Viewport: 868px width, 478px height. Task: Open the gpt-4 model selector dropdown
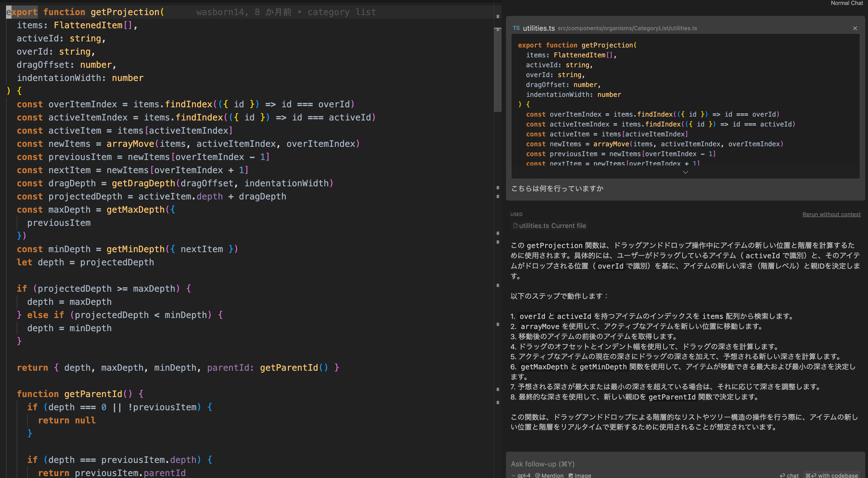click(524, 475)
